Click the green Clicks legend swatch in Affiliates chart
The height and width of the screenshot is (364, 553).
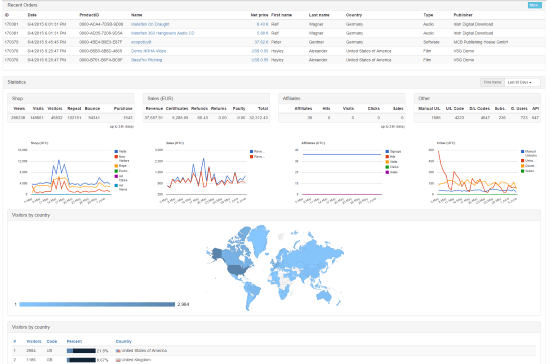387,167
